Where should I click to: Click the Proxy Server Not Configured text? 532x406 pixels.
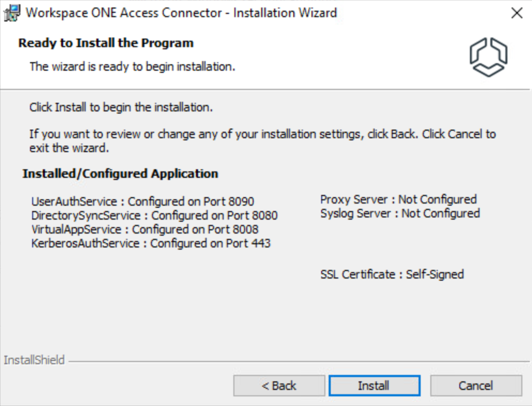point(398,199)
